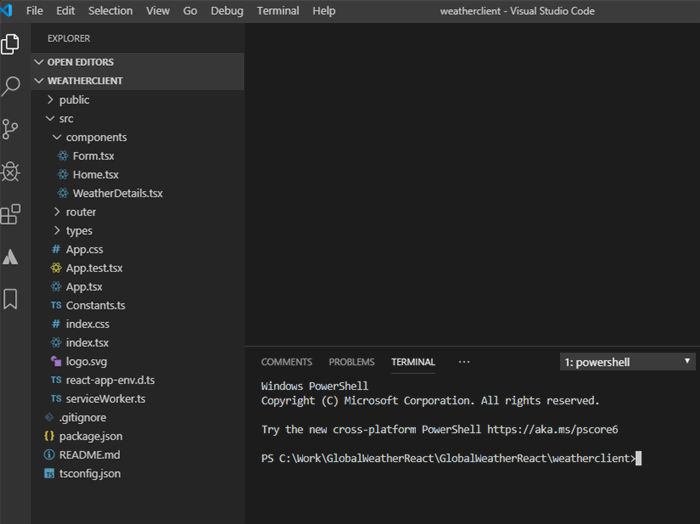Image resolution: width=700 pixels, height=524 pixels.
Task: Click the React icon beside index.tsx
Action: pos(56,343)
